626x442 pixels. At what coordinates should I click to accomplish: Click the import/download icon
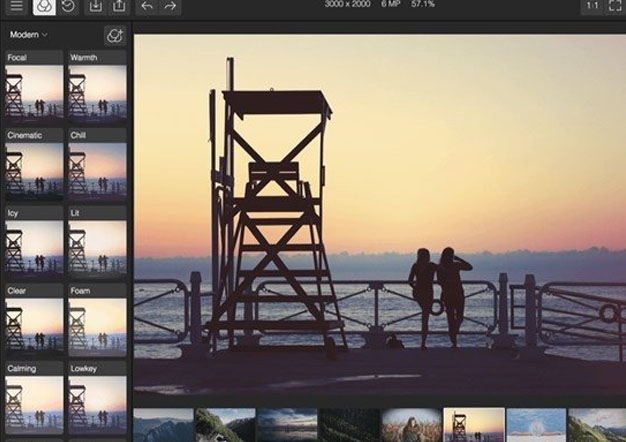click(x=96, y=6)
